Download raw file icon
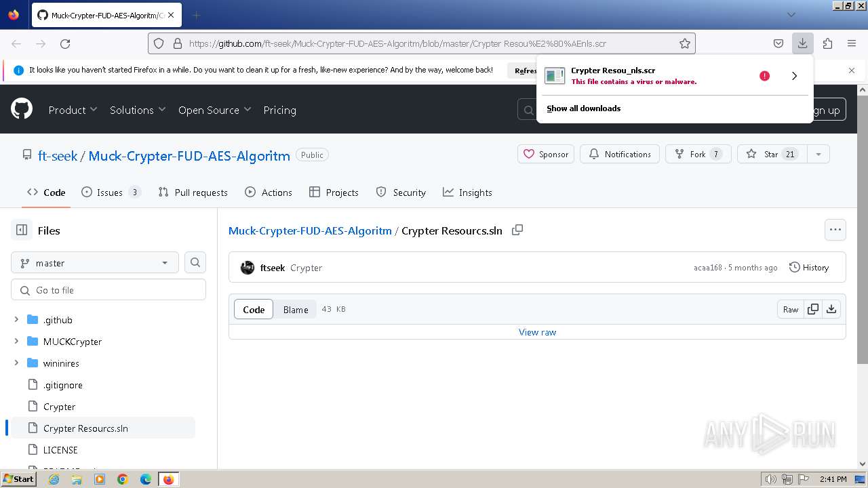Image resolution: width=868 pixels, height=488 pixels. (831, 309)
